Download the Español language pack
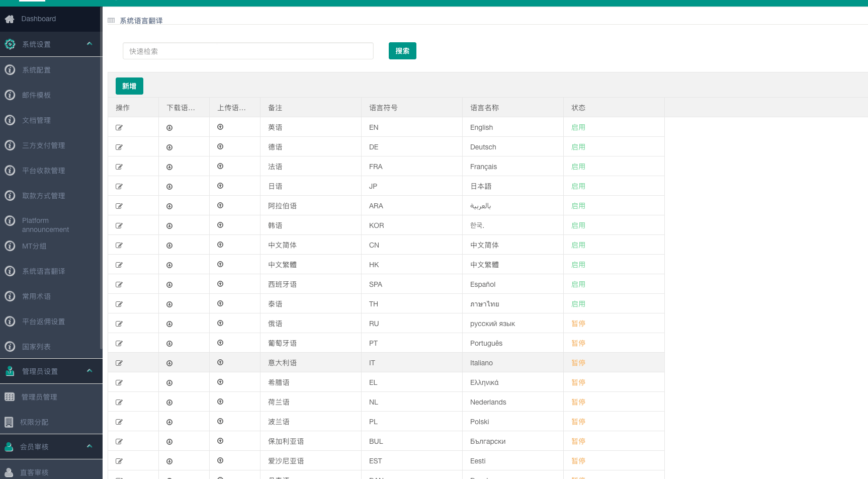This screenshot has width=868, height=479. [169, 285]
